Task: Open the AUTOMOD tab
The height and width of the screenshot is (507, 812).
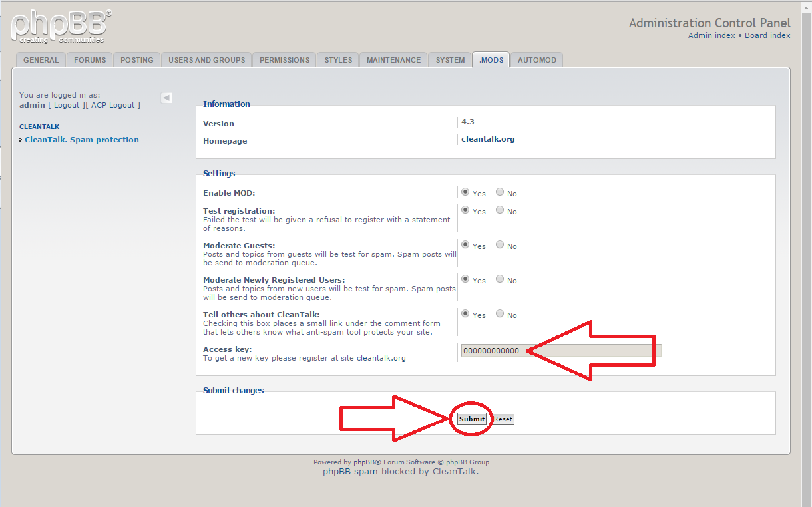Action: point(536,59)
